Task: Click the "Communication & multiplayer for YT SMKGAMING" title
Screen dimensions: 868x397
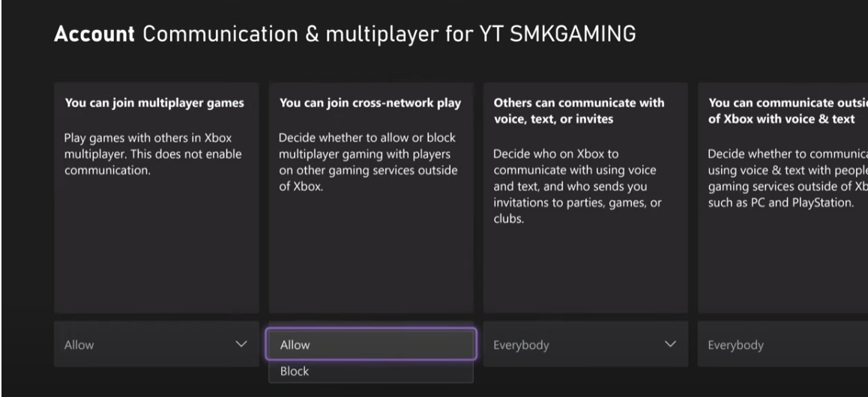Action: pos(388,35)
